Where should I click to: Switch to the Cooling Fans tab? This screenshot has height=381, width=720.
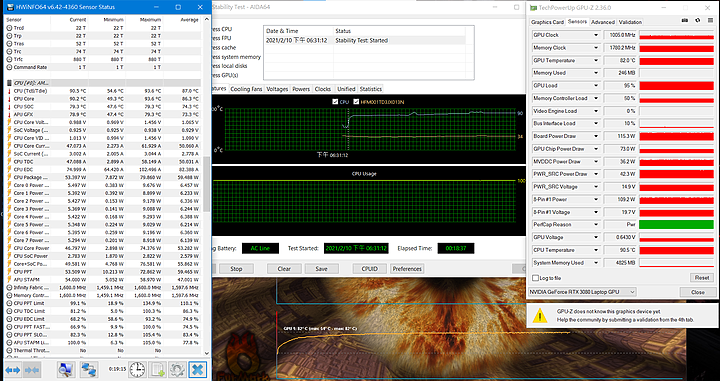246,89
